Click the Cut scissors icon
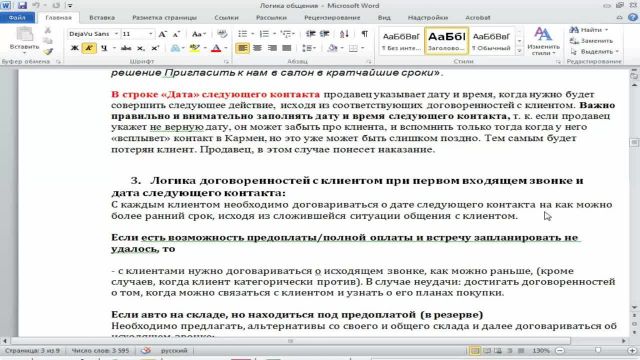Image resolution: width=640 pixels, height=360 pixels. pos(48,31)
